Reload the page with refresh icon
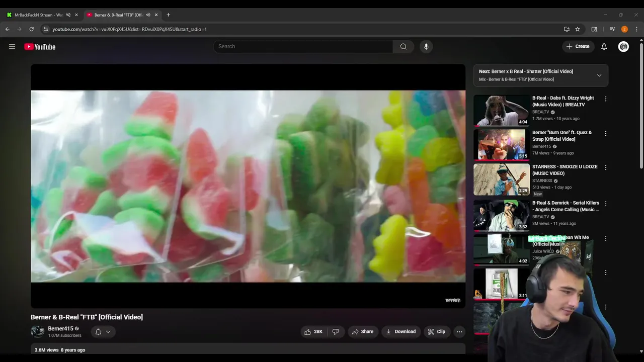Viewport: 644px width, 362px height. coord(31,29)
